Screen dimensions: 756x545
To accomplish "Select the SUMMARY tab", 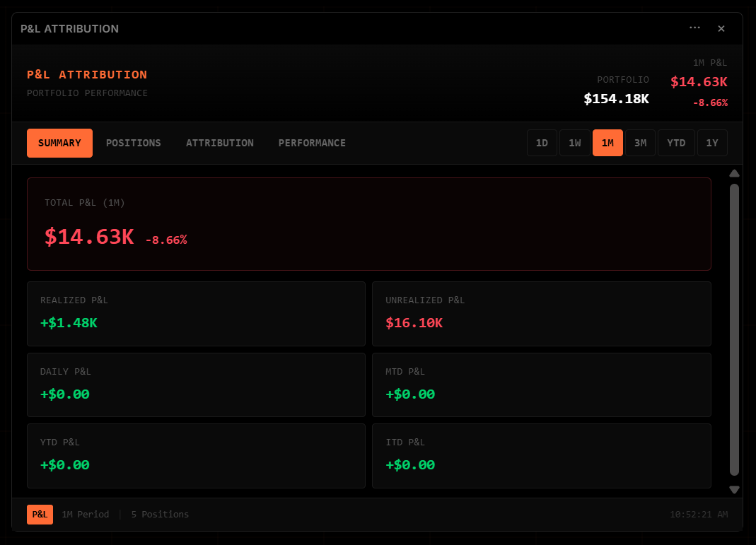I will point(59,143).
